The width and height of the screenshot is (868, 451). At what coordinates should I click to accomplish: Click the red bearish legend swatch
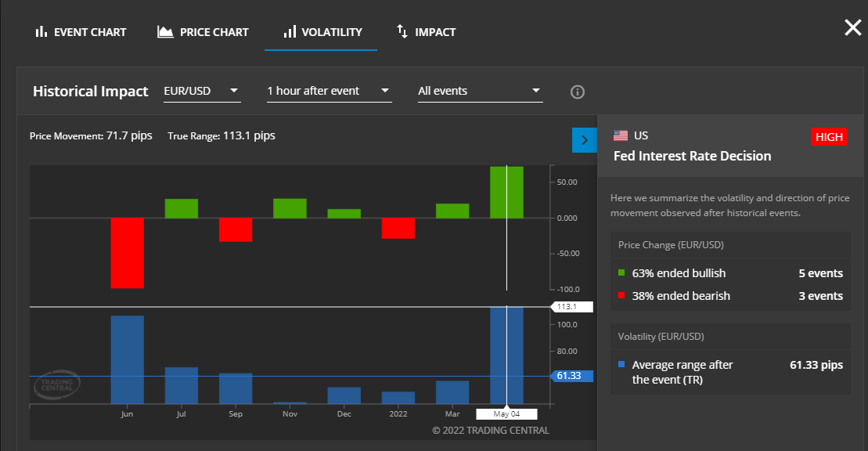click(621, 295)
